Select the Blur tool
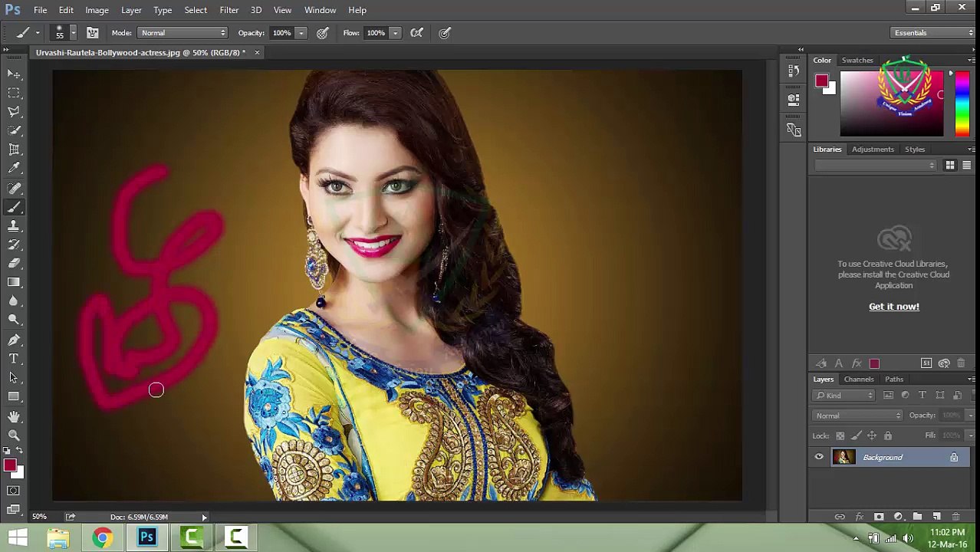The image size is (980, 552). click(14, 301)
